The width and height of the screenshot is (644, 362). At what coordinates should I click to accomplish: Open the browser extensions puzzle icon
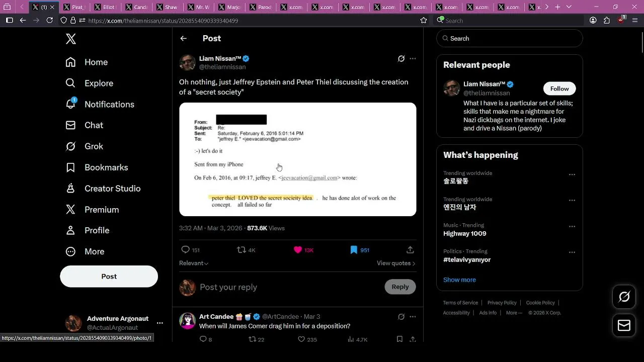tap(607, 21)
